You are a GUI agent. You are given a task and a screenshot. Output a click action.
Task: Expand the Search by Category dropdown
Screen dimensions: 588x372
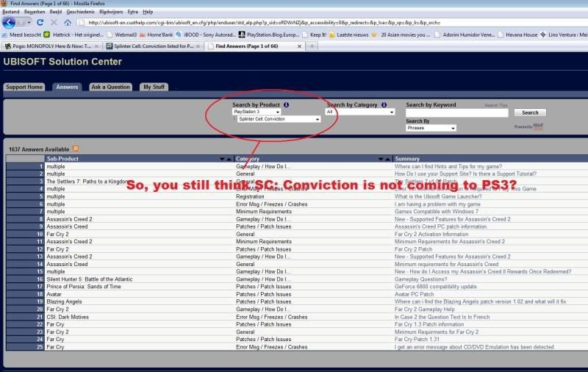[x=360, y=112]
